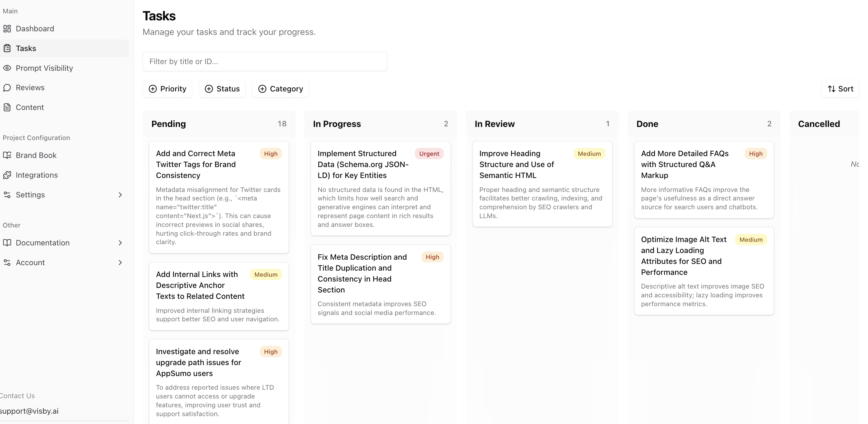Click the Urgent priority badge
Image resolution: width=868 pixels, height=424 pixels.
point(429,154)
